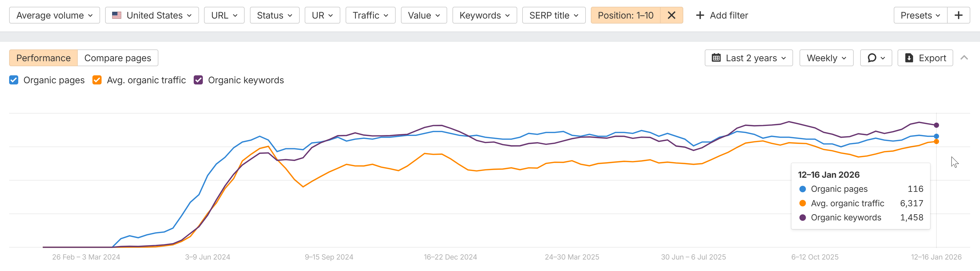Click the purple Organic keywords data point
Viewport: 980px width, 271px height.
[936, 125]
